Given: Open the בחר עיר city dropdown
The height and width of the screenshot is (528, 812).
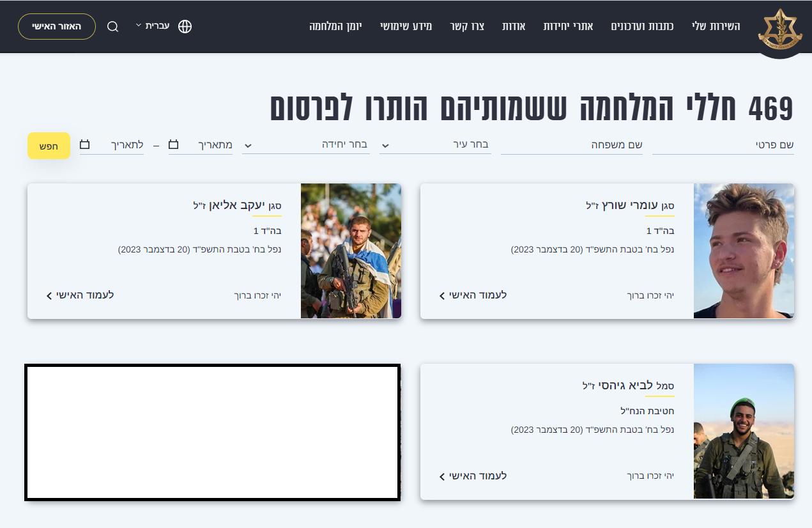Looking at the screenshot, I should (x=435, y=144).
